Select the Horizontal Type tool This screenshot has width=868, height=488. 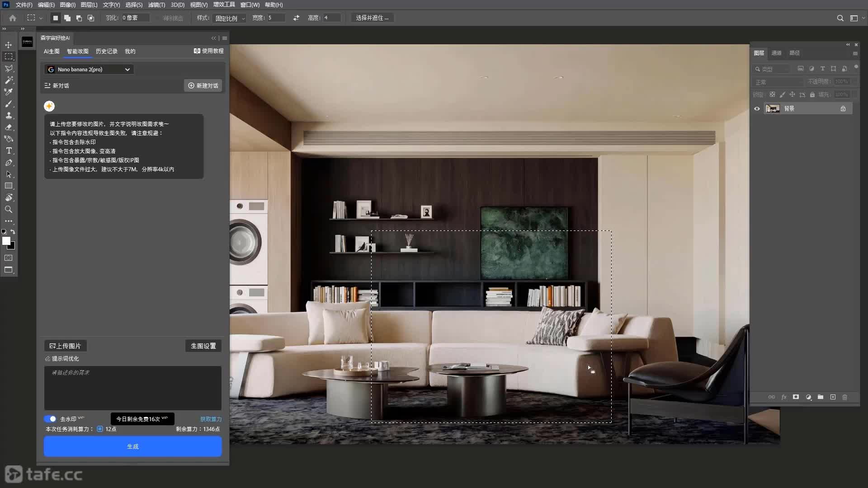pos(9,150)
